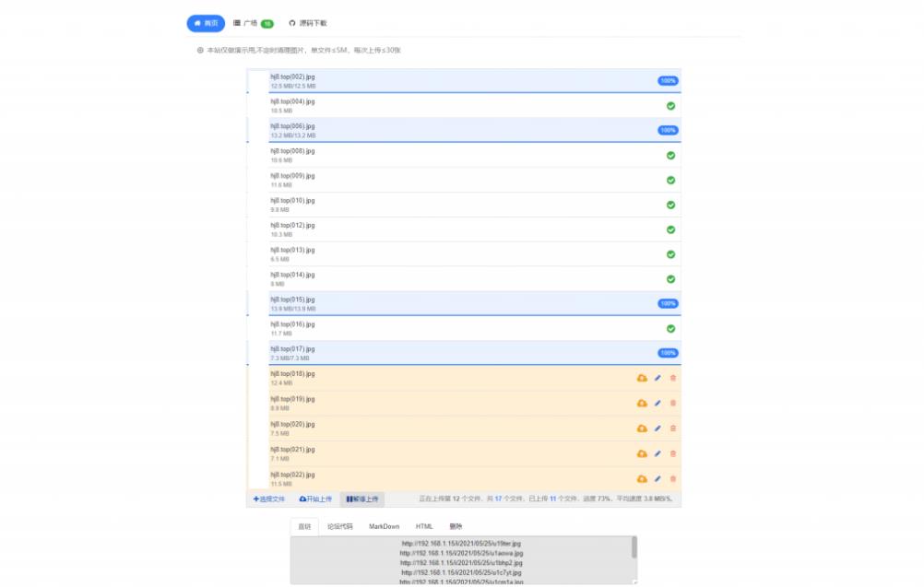
Task: Click the cloud upload icon for hjB.top(020).jpg
Action: click(642, 428)
